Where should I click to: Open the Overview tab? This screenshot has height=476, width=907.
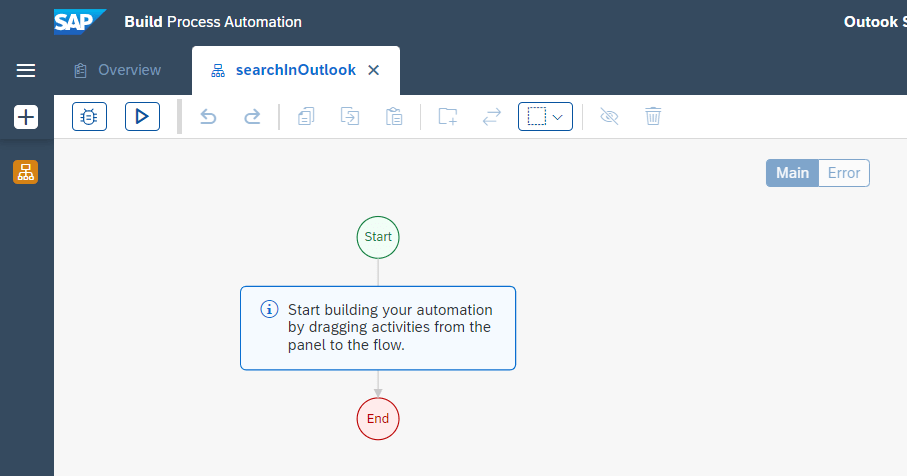pyautogui.click(x=118, y=70)
